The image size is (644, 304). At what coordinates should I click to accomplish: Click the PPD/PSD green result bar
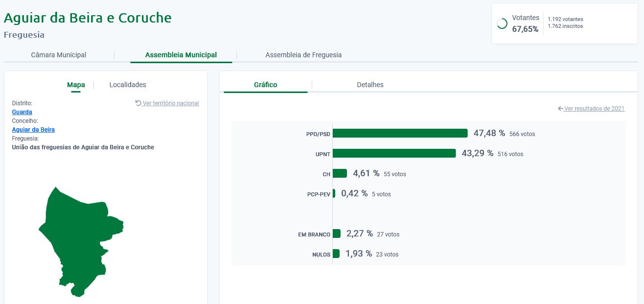pos(400,133)
